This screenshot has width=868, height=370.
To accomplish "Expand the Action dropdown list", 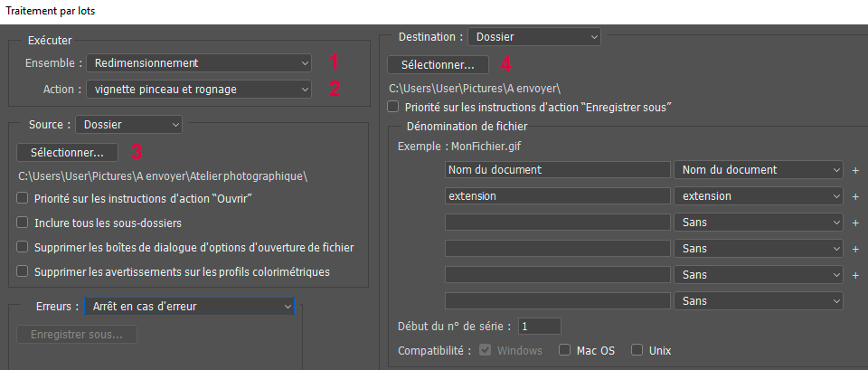I will 198,89.
